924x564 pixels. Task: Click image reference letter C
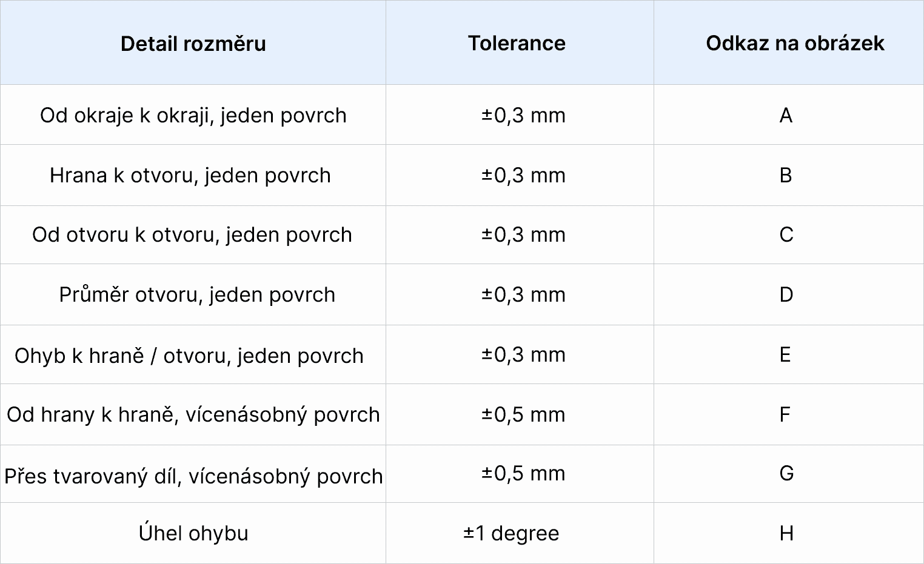pyautogui.click(x=786, y=234)
